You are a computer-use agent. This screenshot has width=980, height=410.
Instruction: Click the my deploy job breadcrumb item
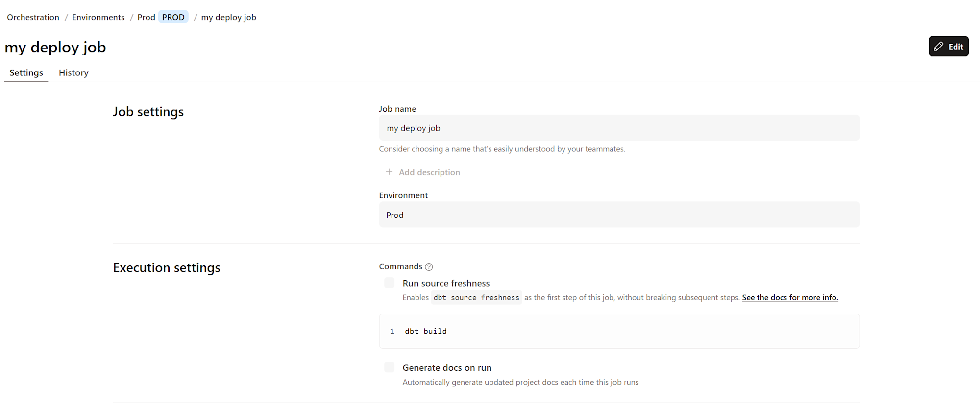228,17
